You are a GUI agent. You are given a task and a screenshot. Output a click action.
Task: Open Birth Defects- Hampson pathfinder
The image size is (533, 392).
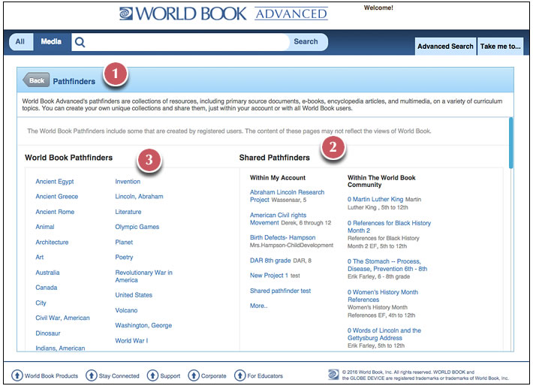(282, 237)
